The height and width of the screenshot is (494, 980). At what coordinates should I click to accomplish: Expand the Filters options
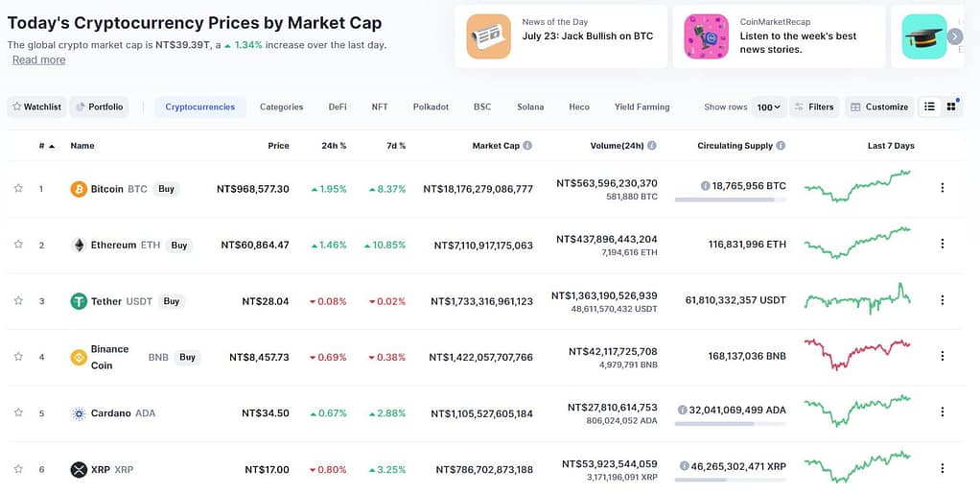(814, 106)
